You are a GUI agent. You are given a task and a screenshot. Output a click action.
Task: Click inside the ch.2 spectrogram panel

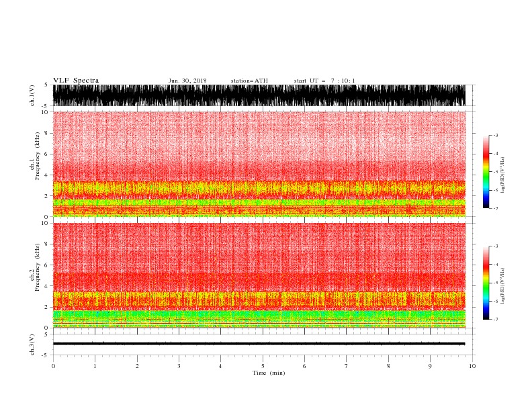pyautogui.click(x=259, y=275)
